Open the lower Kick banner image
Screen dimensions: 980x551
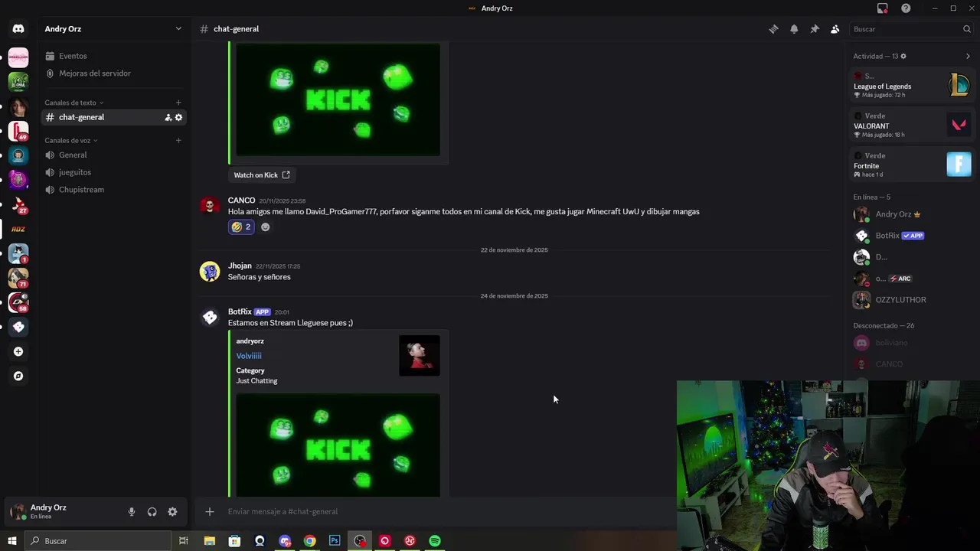coord(338,445)
